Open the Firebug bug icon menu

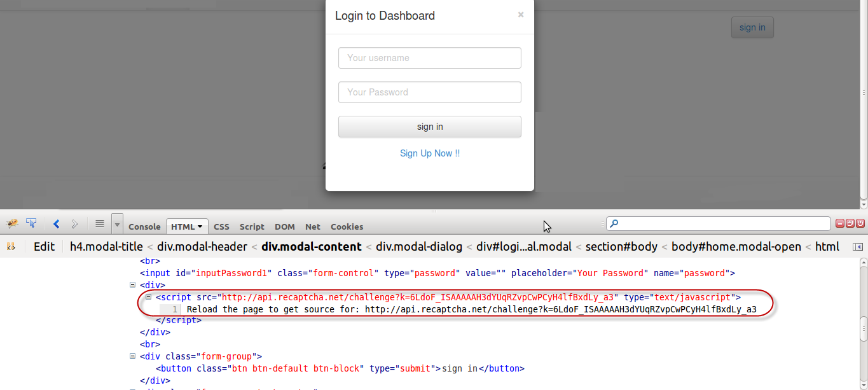(12, 224)
